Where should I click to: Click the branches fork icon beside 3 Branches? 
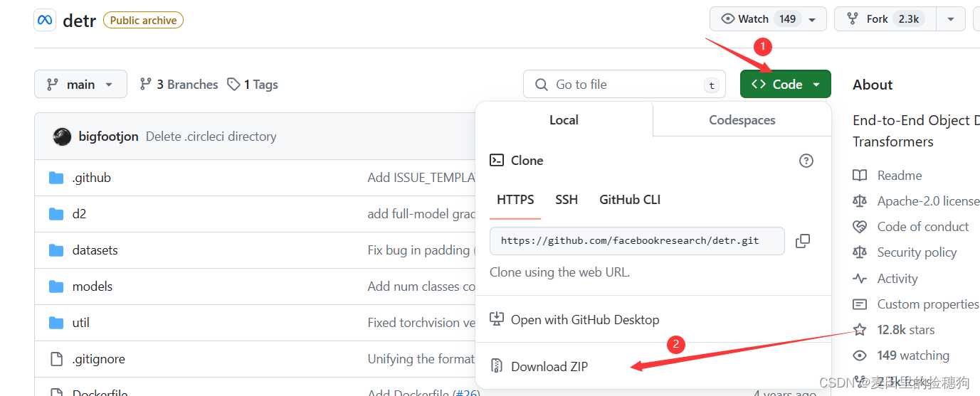[x=146, y=85]
